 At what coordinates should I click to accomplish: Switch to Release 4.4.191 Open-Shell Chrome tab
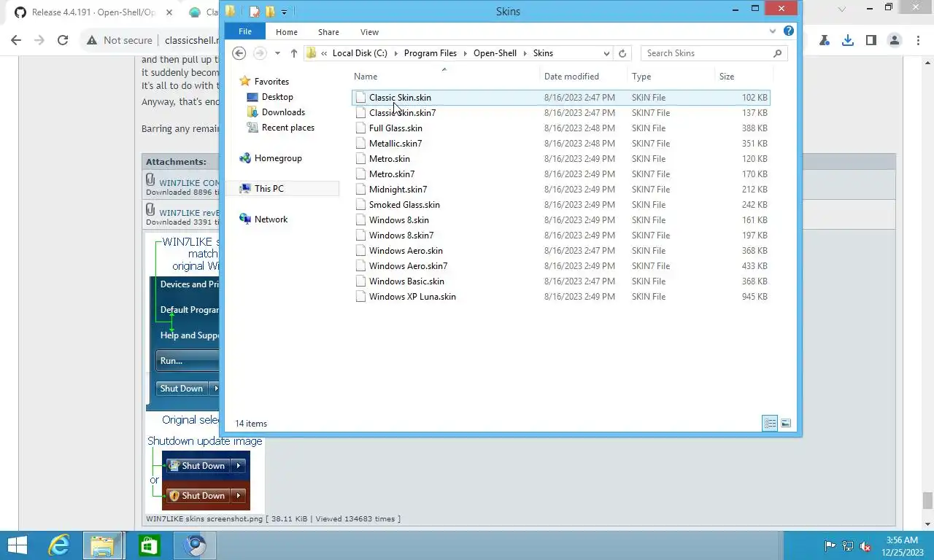(x=93, y=12)
